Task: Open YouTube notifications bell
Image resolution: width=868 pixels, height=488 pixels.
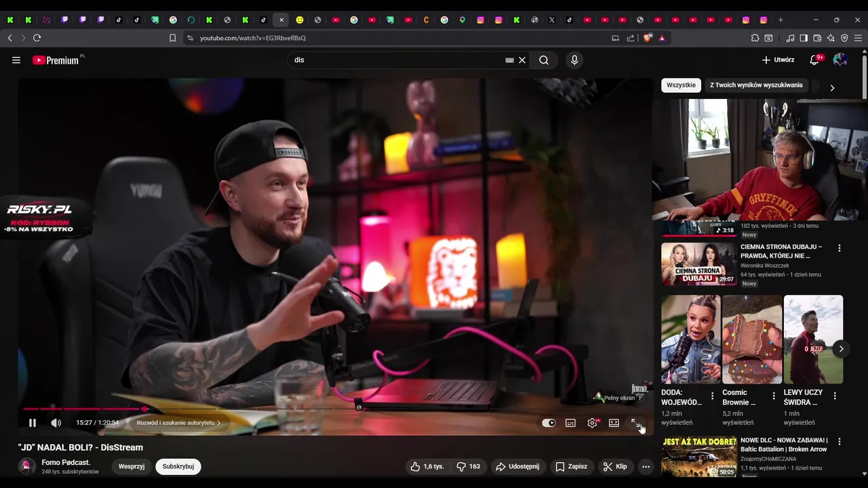Action: (x=814, y=60)
